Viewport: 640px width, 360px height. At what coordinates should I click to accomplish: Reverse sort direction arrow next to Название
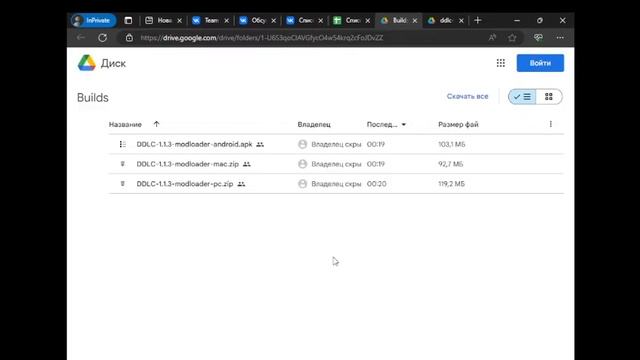156,124
